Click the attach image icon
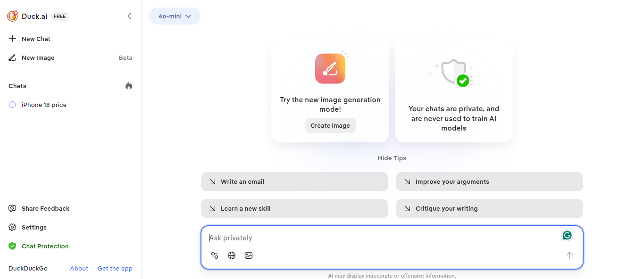 (x=249, y=255)
